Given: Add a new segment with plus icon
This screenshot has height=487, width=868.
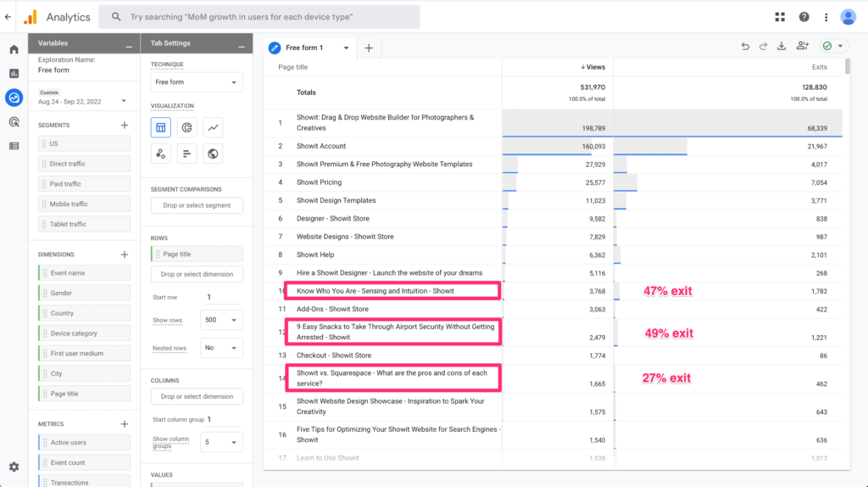Looking at the screenshot, I should tap(125, 125).
